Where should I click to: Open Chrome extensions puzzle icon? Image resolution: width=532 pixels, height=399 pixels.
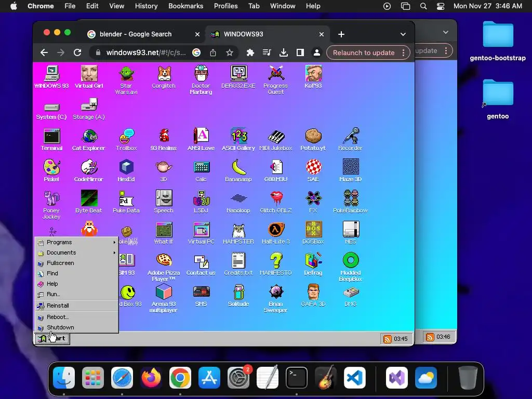[250, 52]
